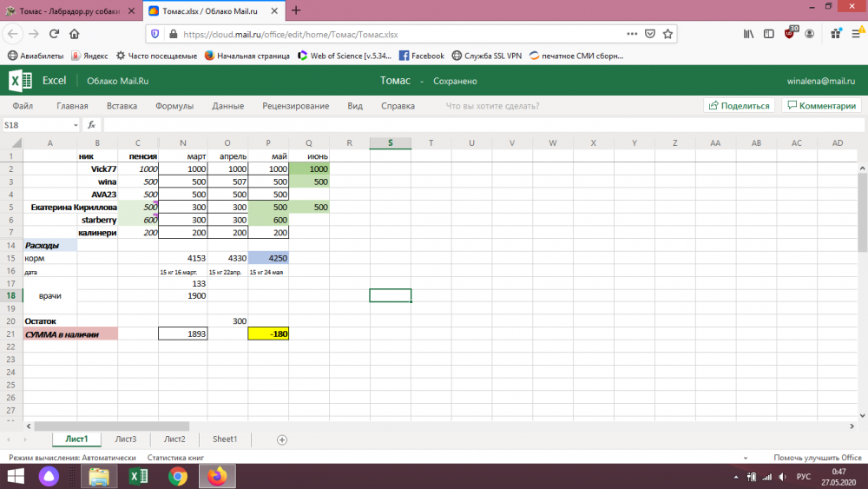The height and width of the screenshot is (489, 868).
Task: Open the browser library icon
Action: (748, 34)
